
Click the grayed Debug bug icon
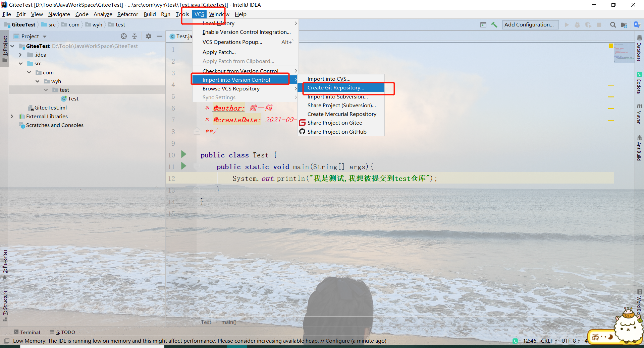577,25
